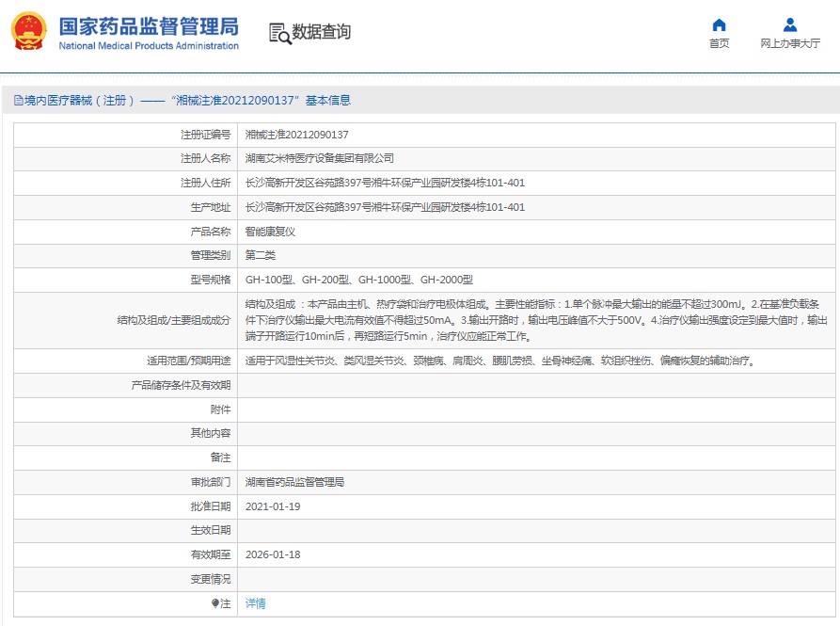Click the 注册证编号 row label
840x626 pixels.
[x=205, y=135]
